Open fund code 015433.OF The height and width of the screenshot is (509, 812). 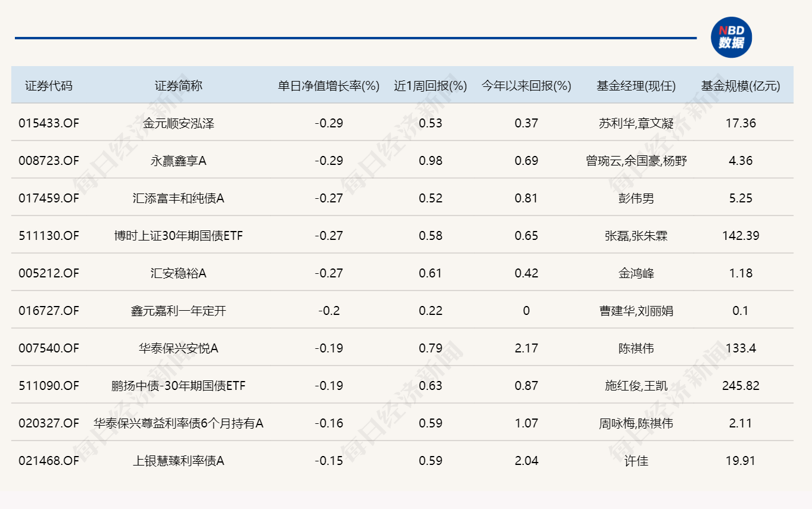[x=48, y=123]
